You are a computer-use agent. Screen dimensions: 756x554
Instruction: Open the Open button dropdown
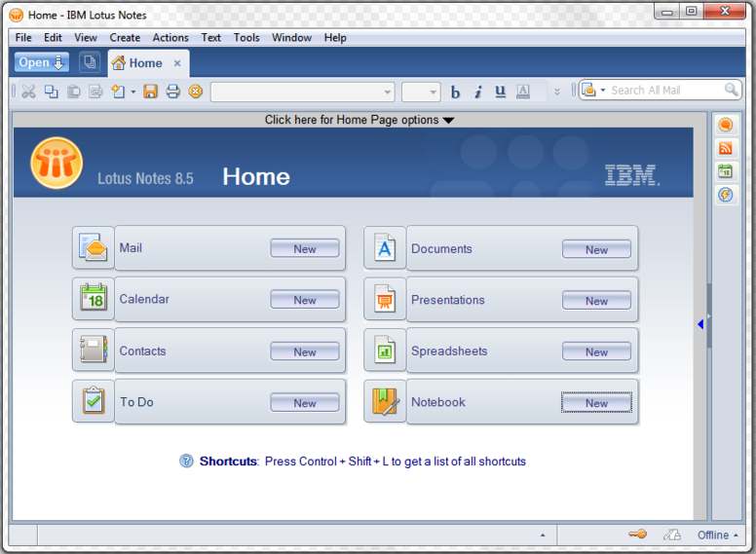pyautogui.click(x=42, y=62)
